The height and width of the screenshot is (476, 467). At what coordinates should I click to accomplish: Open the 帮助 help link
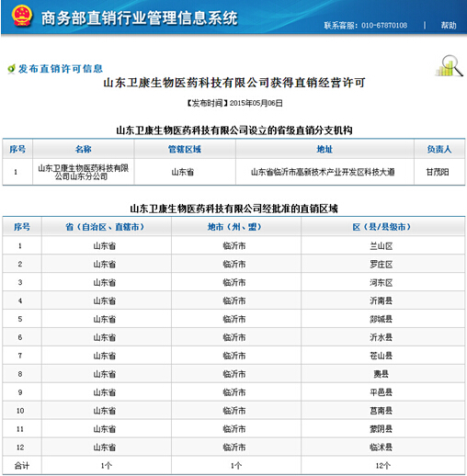[x=449, y=25]
